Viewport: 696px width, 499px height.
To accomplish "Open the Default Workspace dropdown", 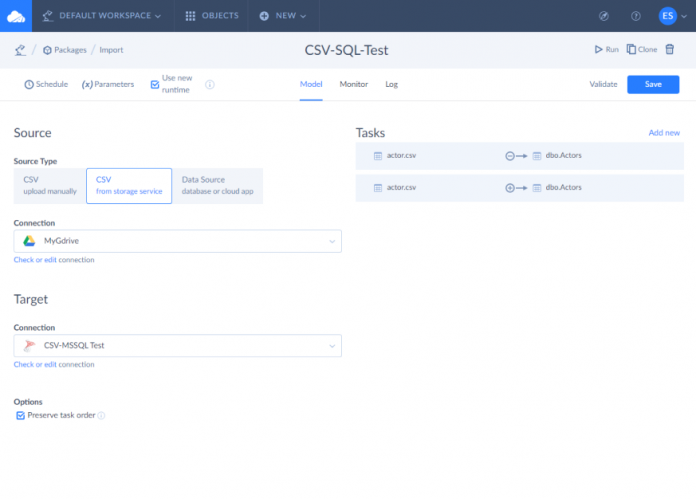I will (x=101, y=16).
